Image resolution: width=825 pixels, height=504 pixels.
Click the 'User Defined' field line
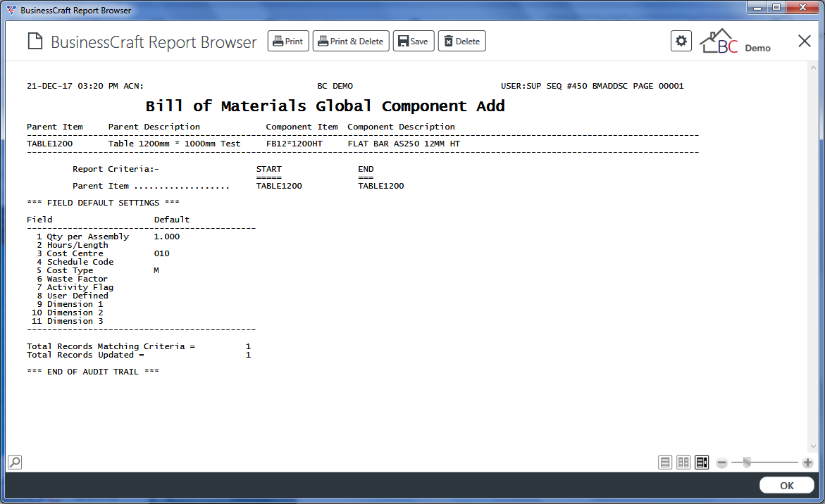[72, 296]
